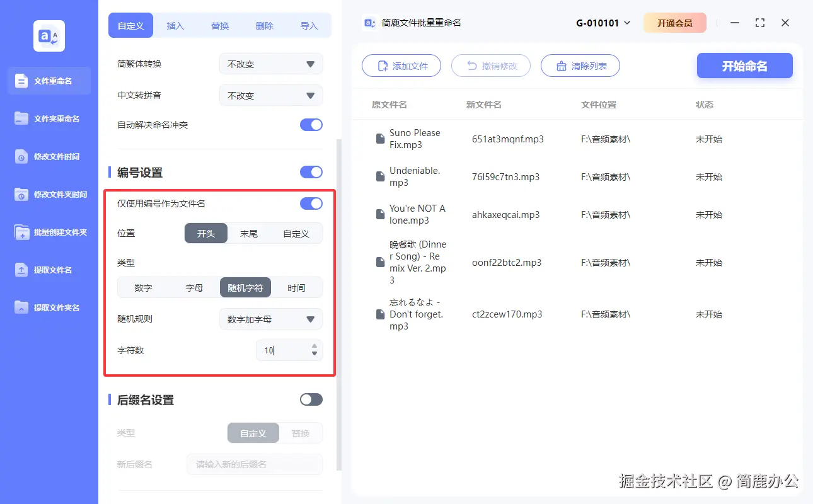Open 批量创建文件夹 in the sidebar
Viewport: 813px width, 504px height.
(49, 232)
